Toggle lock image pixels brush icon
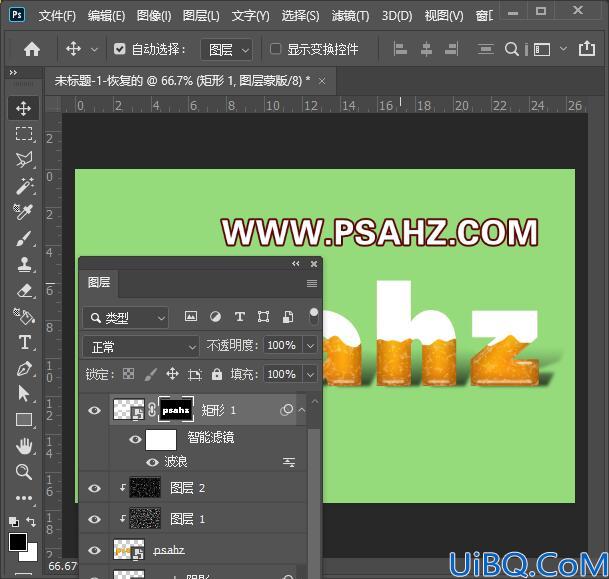Screen dimensions: 609x579 [151, 374]
